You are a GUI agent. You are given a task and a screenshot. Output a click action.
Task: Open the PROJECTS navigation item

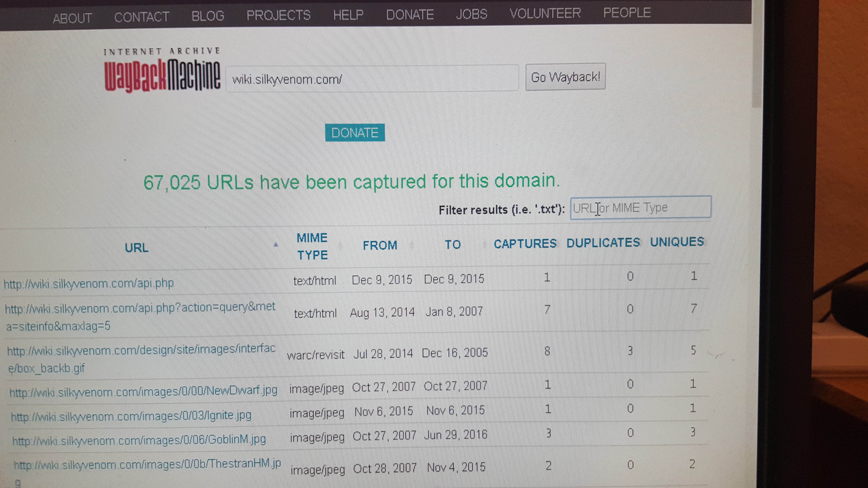[278, 16]
